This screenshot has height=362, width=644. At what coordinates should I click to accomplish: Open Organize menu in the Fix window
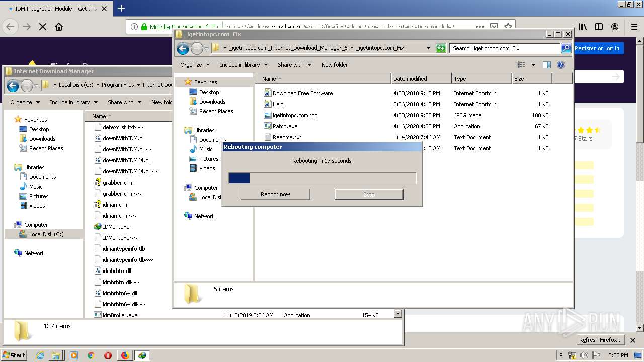(x=195, y=65)
